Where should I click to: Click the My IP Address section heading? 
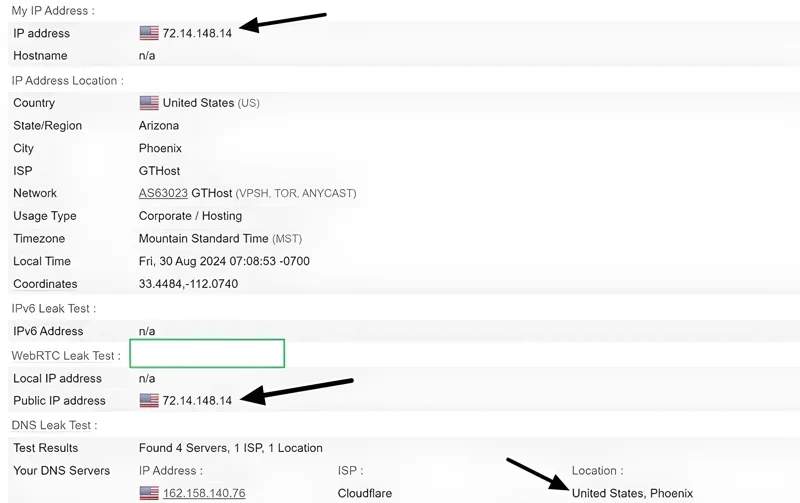53,11
